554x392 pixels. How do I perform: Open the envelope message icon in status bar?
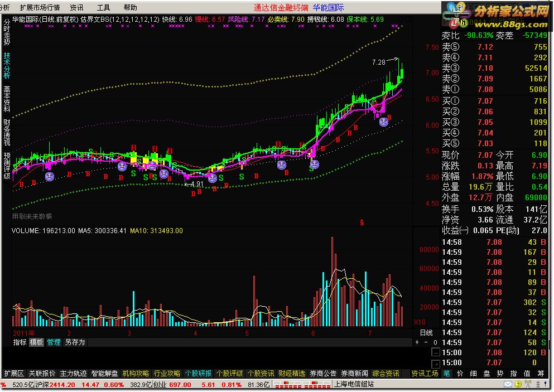coord(508,384)
